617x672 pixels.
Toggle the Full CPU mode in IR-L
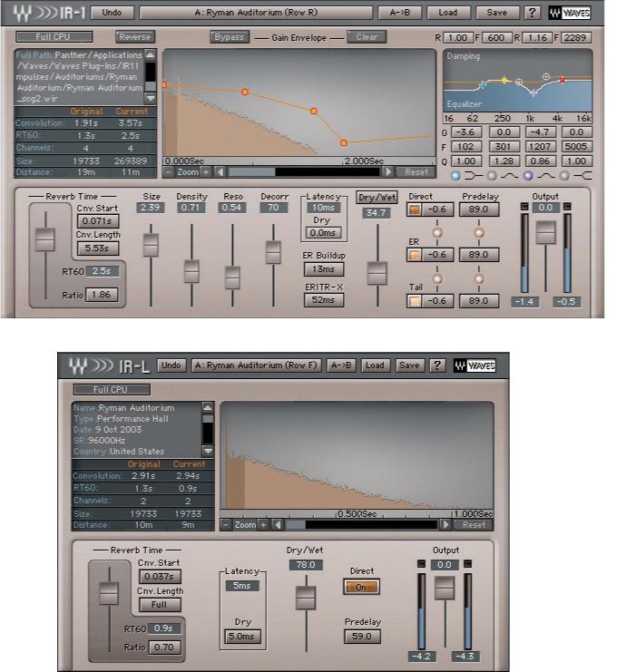(x=112, y=390)
